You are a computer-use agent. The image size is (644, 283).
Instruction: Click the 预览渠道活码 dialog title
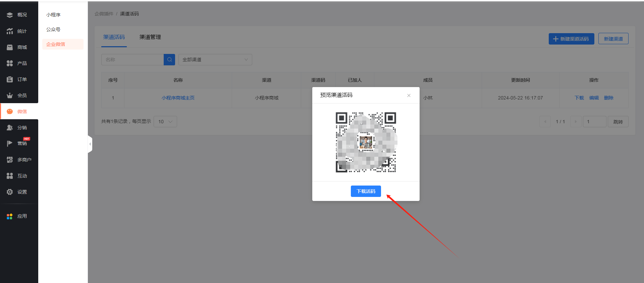[336, 95]
